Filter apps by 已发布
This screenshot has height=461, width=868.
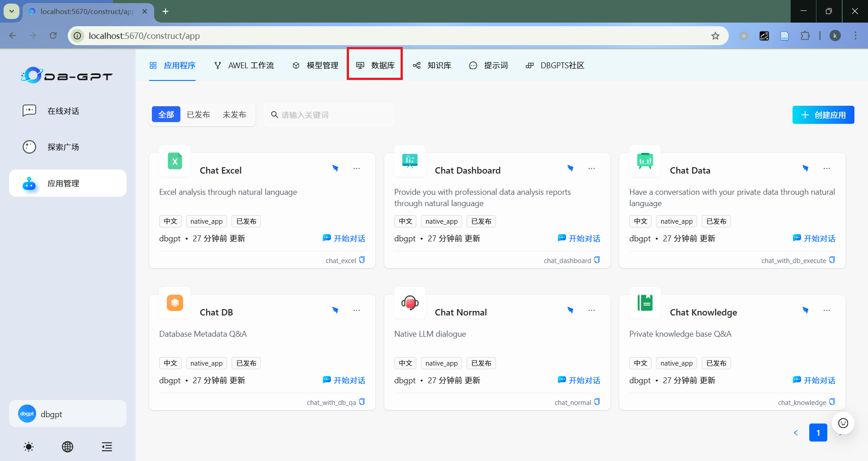click(x=198, y=115)
